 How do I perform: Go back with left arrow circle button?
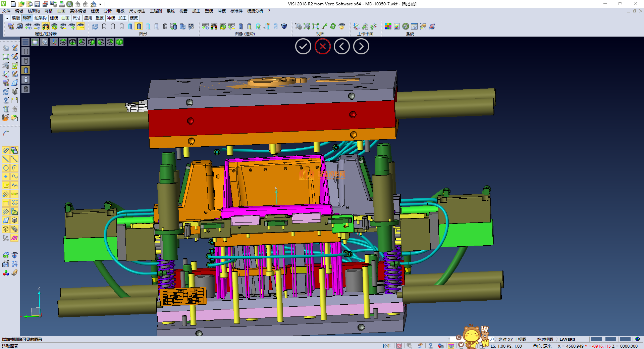(341, 47)
